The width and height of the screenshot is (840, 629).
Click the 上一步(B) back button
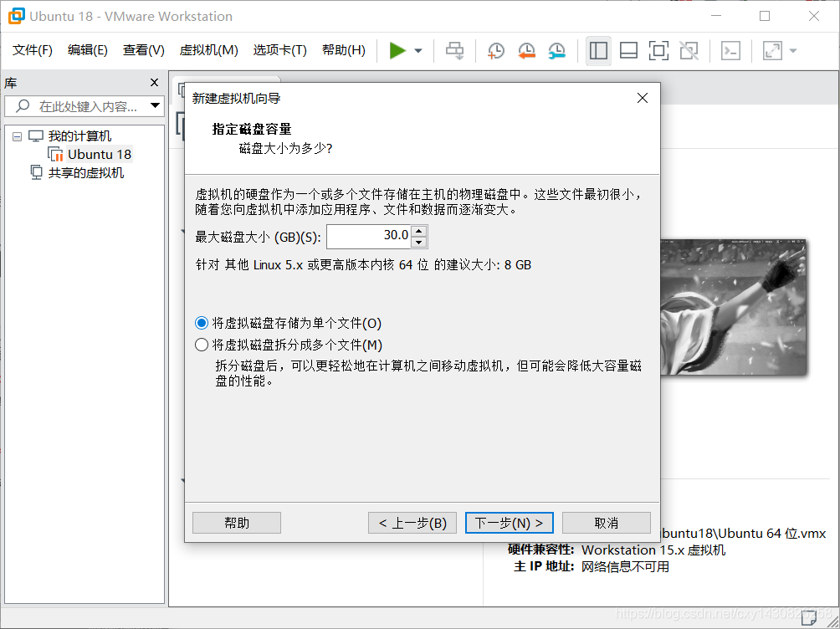[412, 523]
